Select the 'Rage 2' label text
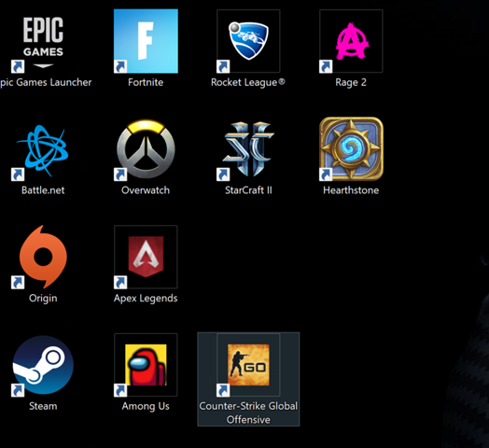489x448 pixels. pyautogui.click(x=351, y=83)
